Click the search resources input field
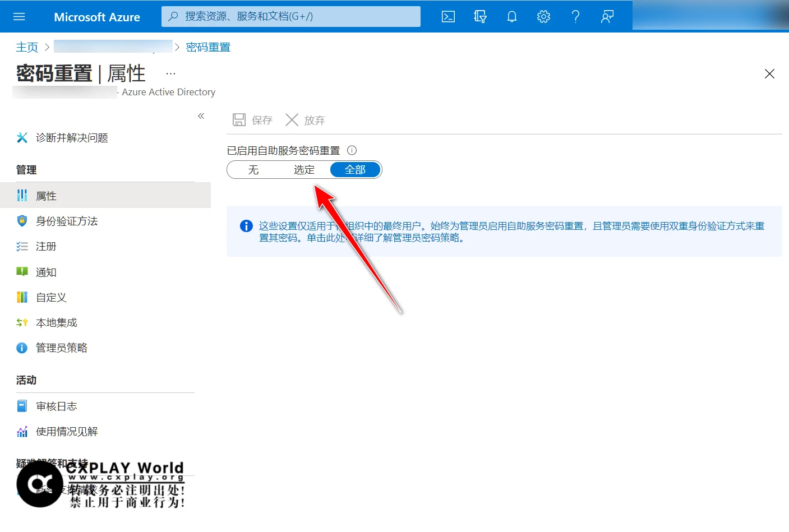 [x=291, y=16]
